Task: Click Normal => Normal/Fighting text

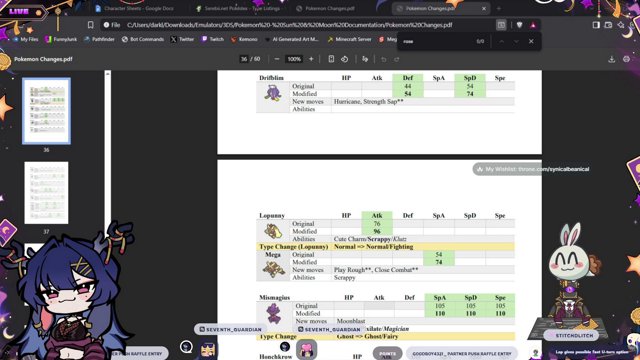Action: coord(373,247)
